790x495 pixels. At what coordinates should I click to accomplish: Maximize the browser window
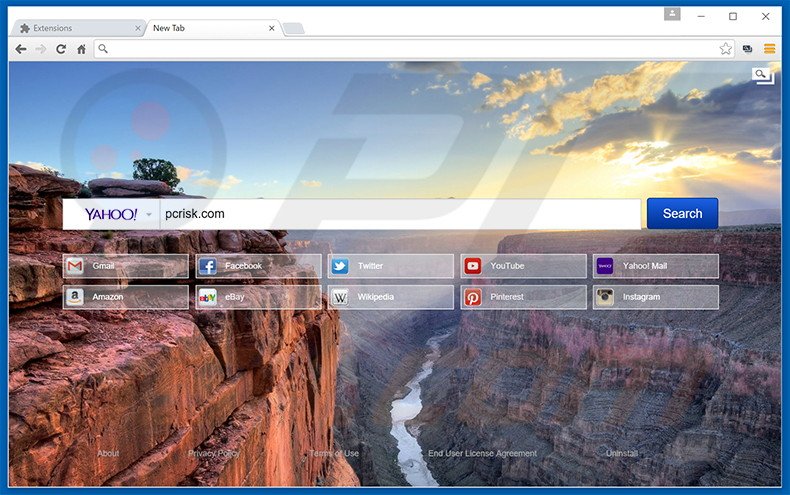coord(733,16)
